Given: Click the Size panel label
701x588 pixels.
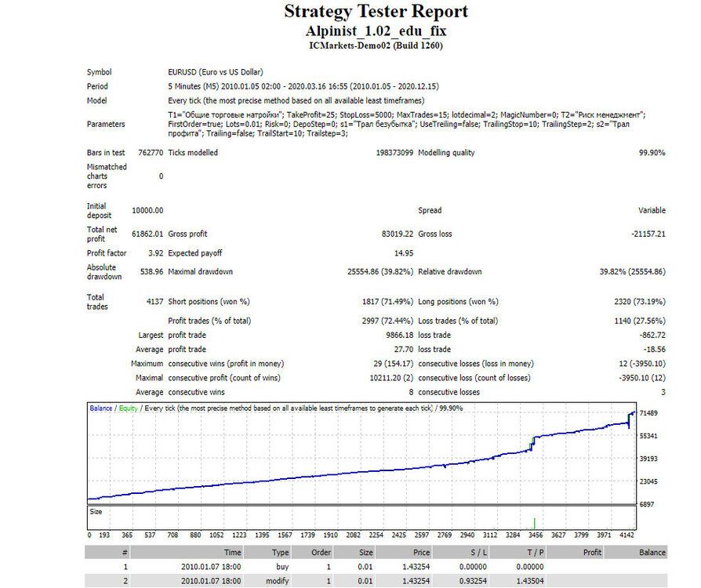Looking at the screenshot, I should (96, 512).
